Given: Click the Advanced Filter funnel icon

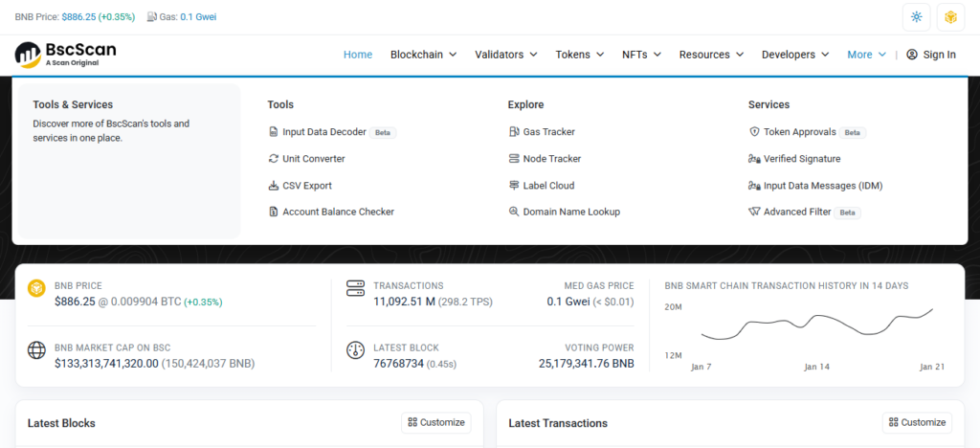Looking at the screenshot, I should pyautogui.click(x=754, y=212).
